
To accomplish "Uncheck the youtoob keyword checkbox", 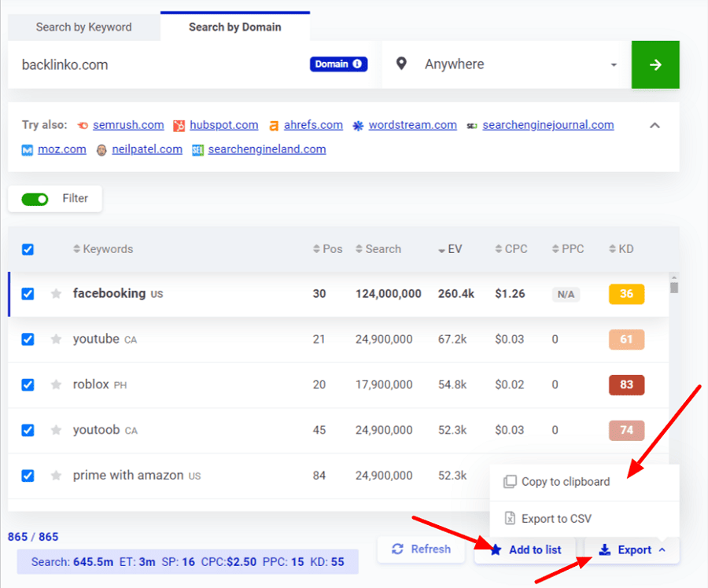I will click(x=28, y=431).
